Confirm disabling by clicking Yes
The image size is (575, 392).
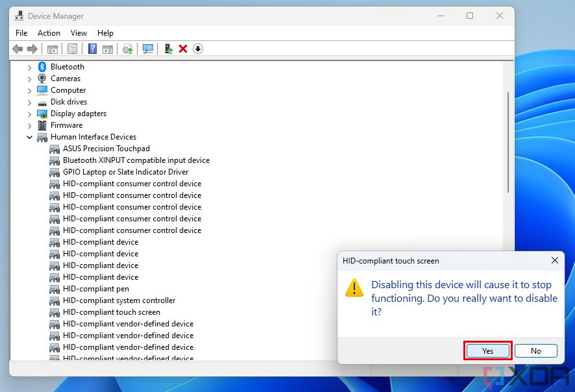coord(487,350)
